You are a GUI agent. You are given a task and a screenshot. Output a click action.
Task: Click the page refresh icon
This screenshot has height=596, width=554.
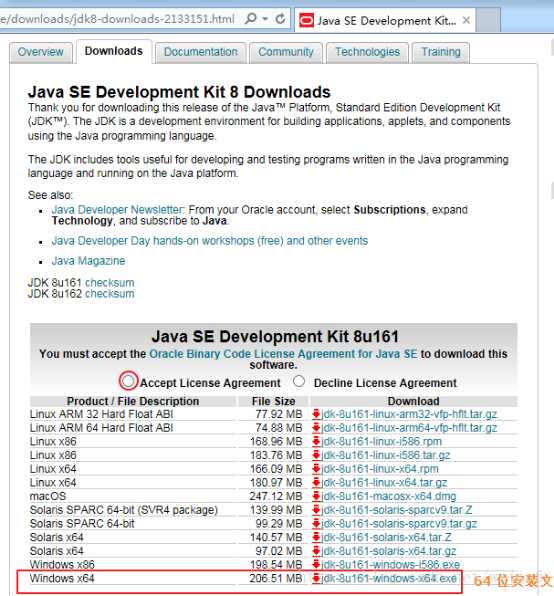pyautogui.click(x=280, y=18)
